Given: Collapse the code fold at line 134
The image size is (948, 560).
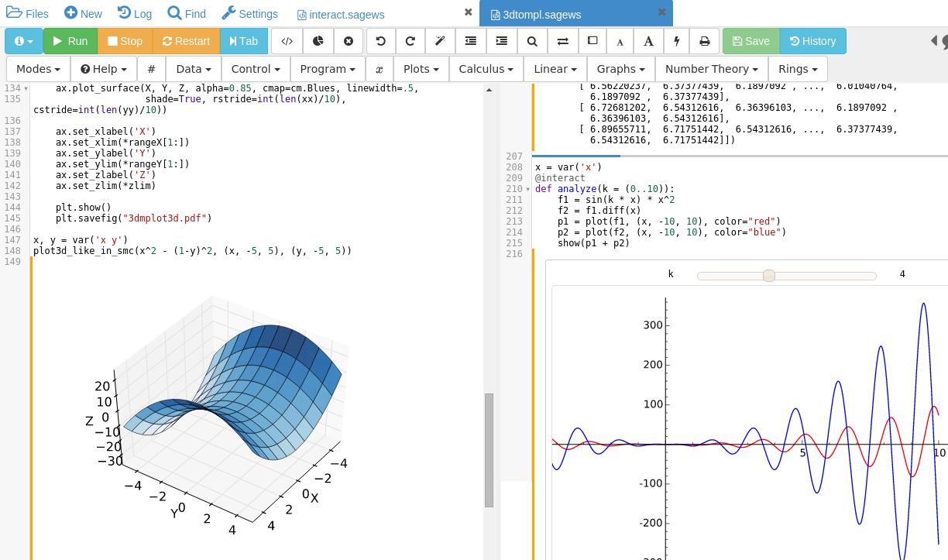Looking at the screenshot, I should point(26,89).
